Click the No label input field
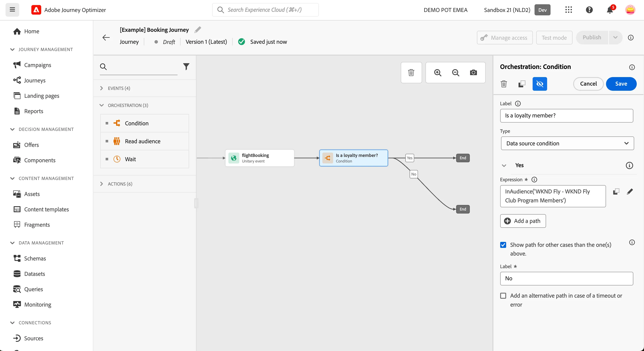The height and width of the screenshot is (351, 644). coord(567,278)
